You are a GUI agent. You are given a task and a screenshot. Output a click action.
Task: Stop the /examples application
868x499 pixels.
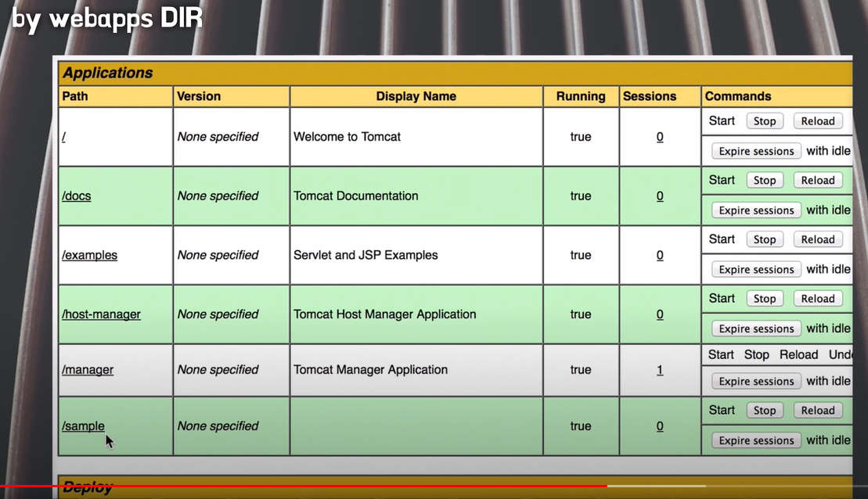(765, 239)
